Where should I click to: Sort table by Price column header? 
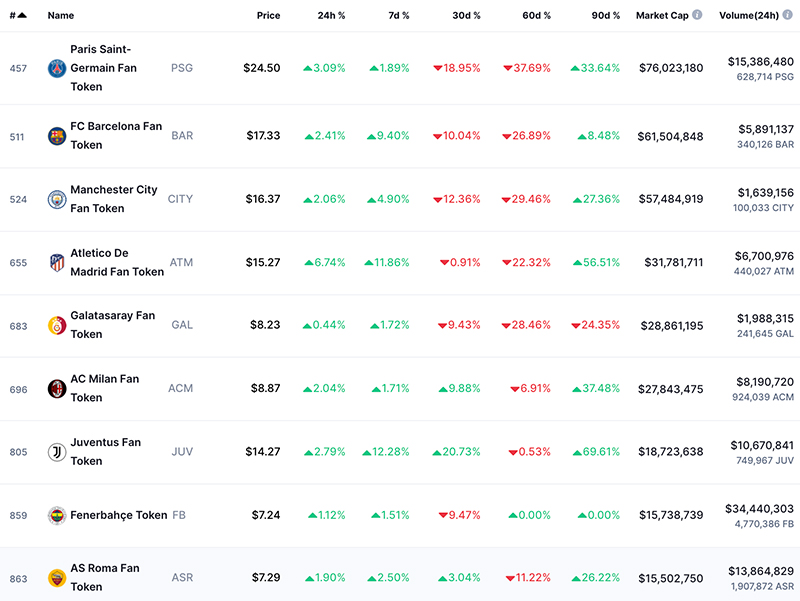(x=268, y=15)
